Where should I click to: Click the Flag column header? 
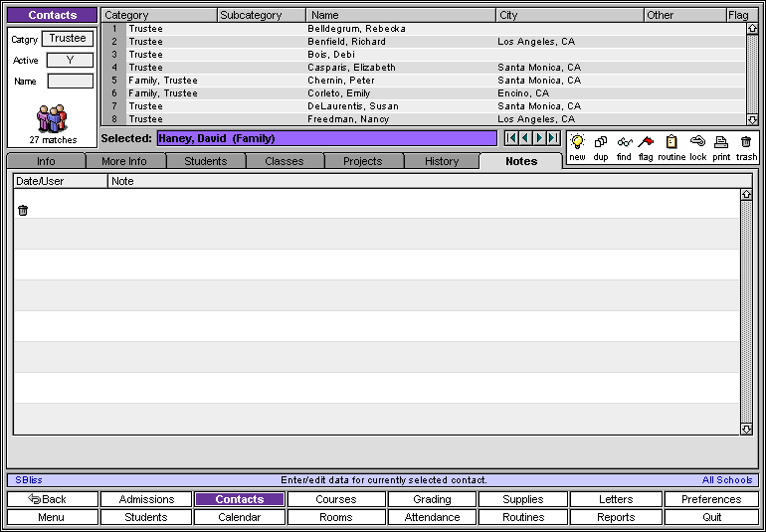click(742, 15)
